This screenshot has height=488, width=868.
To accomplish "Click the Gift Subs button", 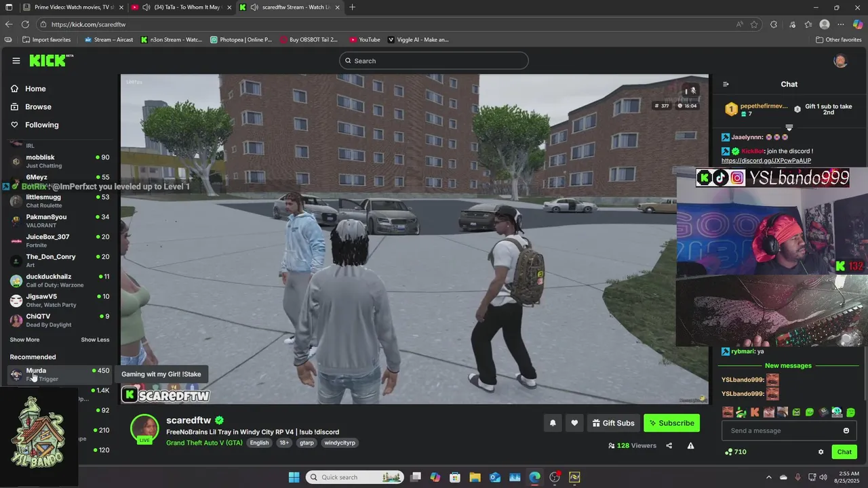I will 613,423.
